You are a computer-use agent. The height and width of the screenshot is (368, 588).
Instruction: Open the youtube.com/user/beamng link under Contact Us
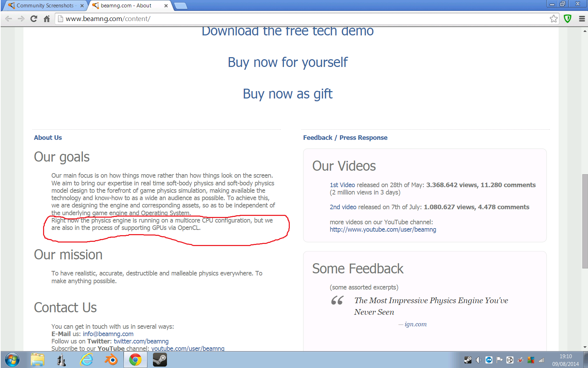tap(188, 348)
